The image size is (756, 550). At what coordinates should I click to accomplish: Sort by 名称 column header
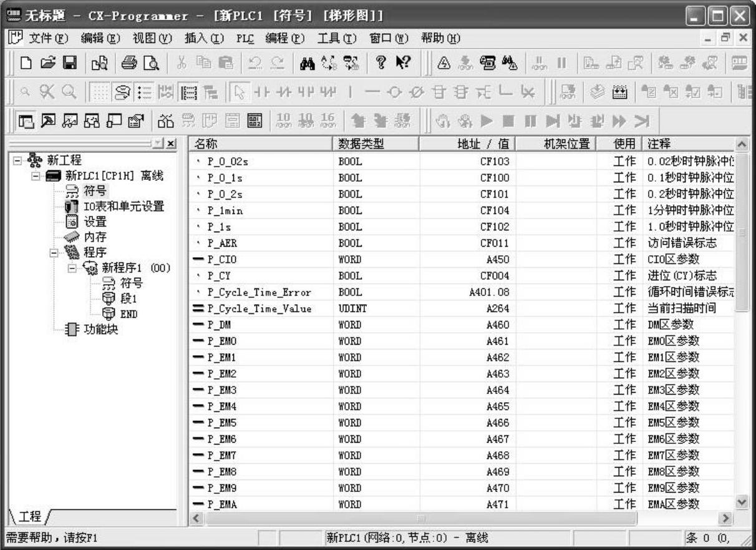[x=261, y=144]
